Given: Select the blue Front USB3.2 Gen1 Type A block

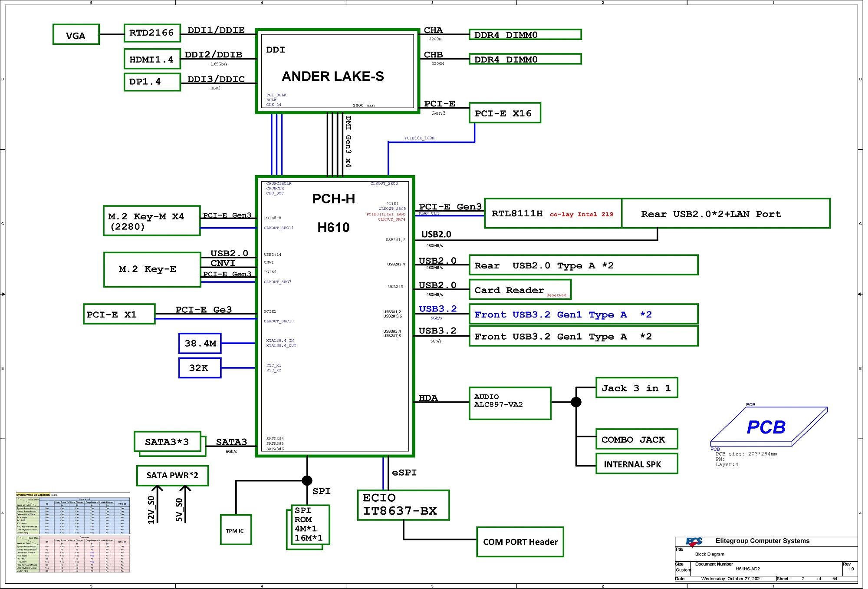Looking at the screenshot, I should coord(583,314).
